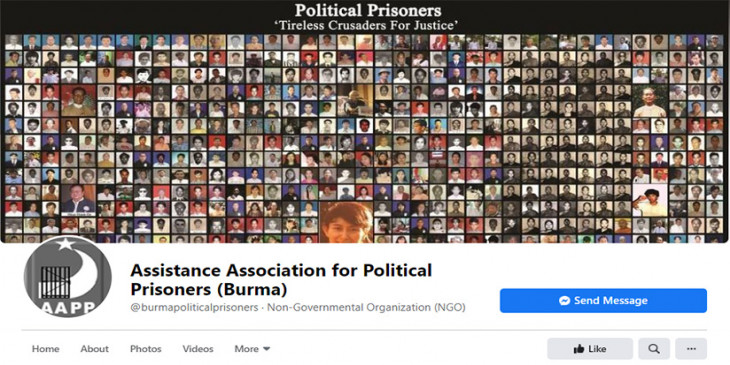Click the Send Message button
The height and width of the screenshot is (365, 730).
pos(603,301)
